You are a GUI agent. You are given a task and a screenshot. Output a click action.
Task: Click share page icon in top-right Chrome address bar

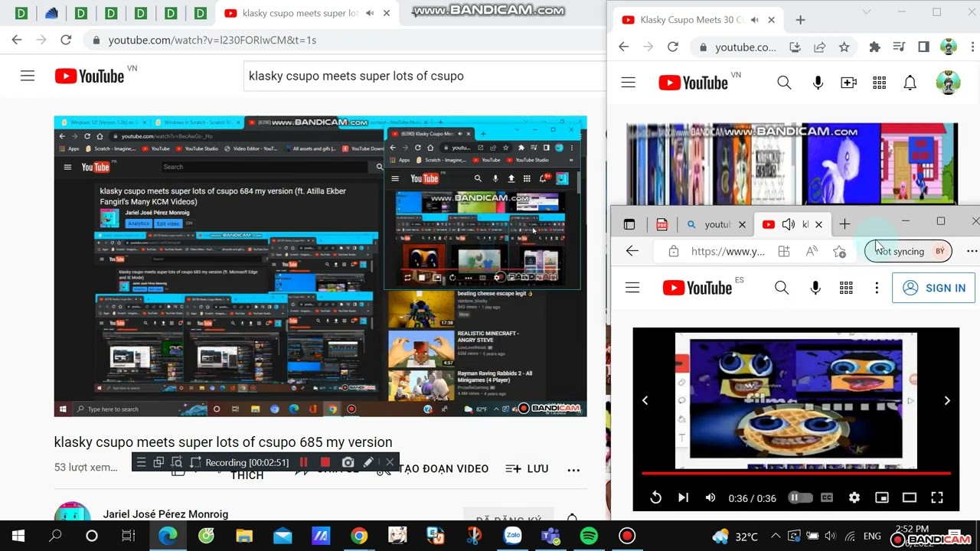pos(819,47)
